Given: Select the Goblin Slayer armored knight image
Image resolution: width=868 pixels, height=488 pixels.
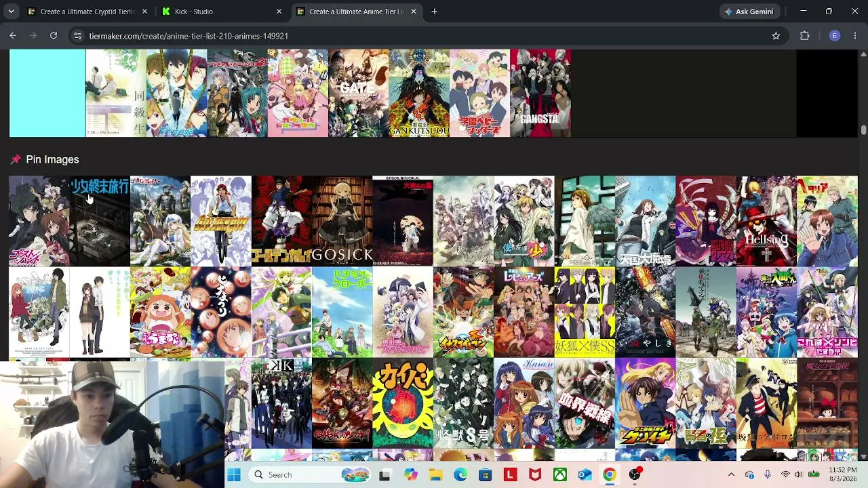Looking at the screenshot, I should [x=160, y=221].
